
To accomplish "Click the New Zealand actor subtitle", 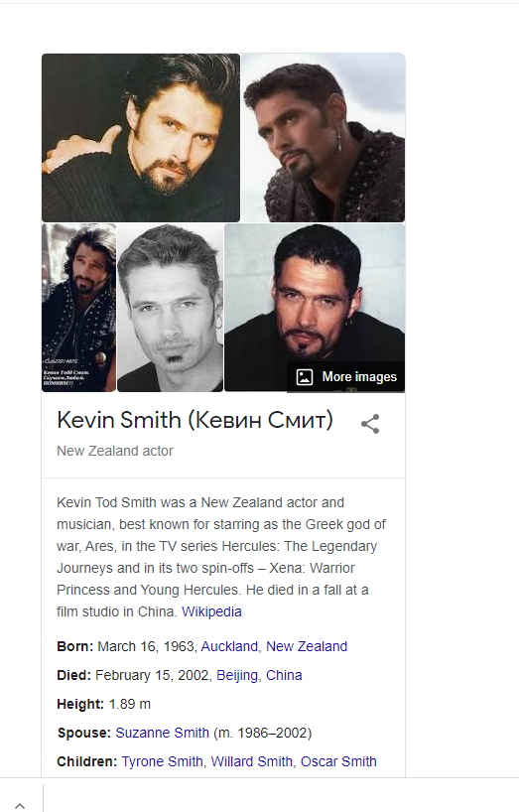I will point(115,451).
